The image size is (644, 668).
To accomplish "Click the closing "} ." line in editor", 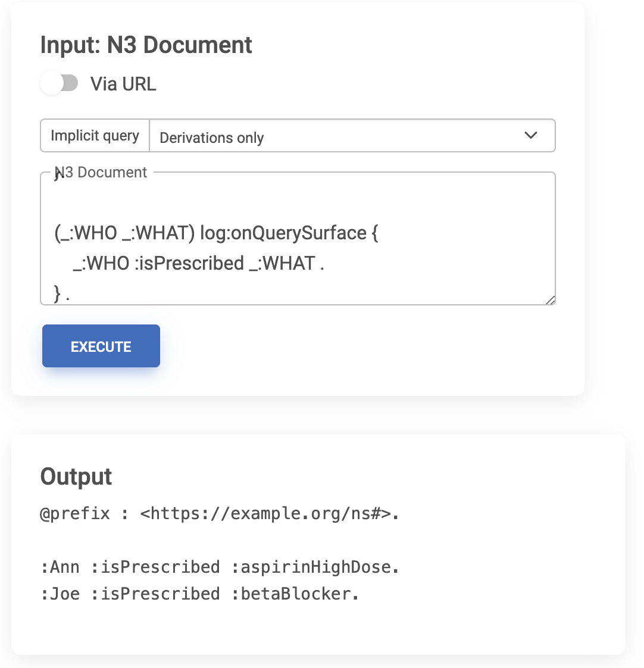I will click(62, 294).
